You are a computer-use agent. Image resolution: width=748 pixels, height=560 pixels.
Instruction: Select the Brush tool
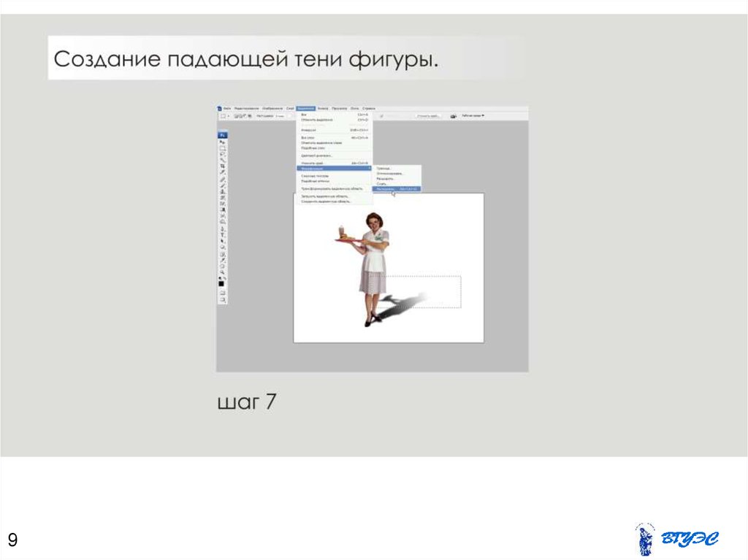coord(222,185)
